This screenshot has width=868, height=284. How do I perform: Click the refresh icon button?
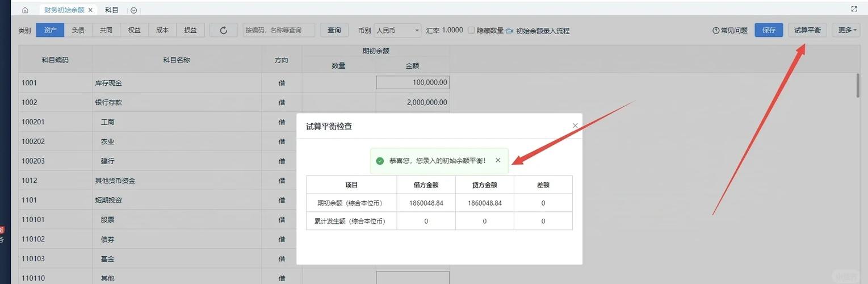click(x=224, y=30)
